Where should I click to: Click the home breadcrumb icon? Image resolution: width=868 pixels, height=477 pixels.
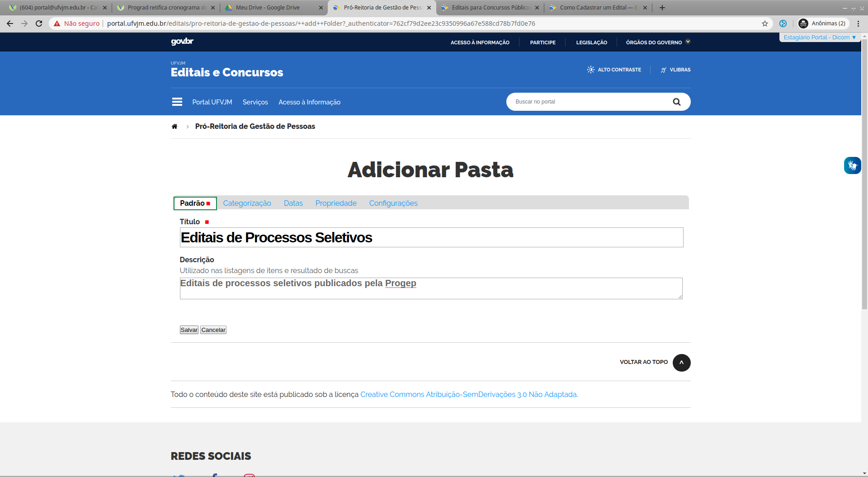pos(175,127)
